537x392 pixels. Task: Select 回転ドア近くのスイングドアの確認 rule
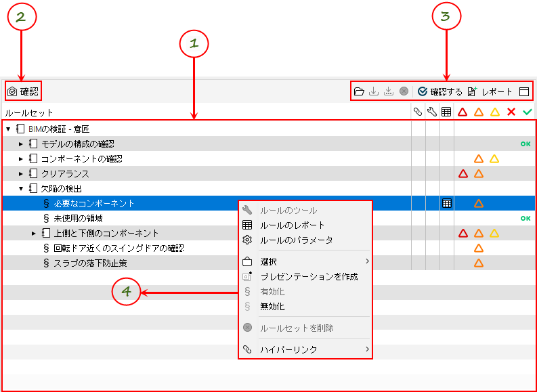tap(119, 248)
